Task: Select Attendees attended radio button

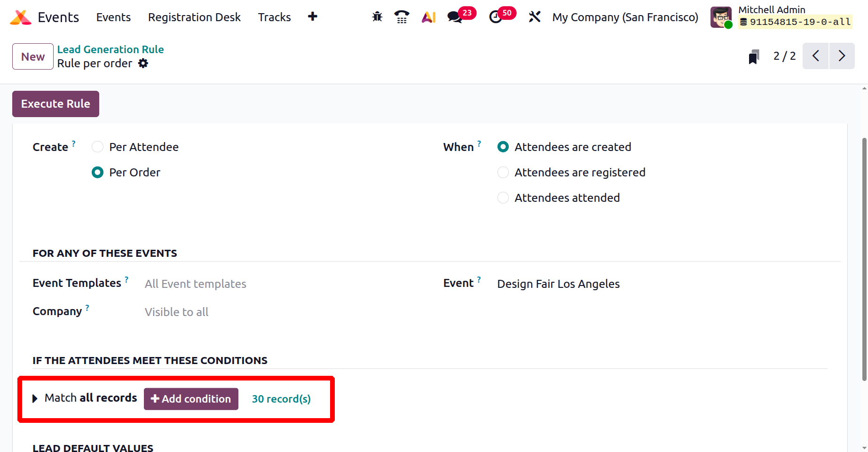Action: pos(503,198)
